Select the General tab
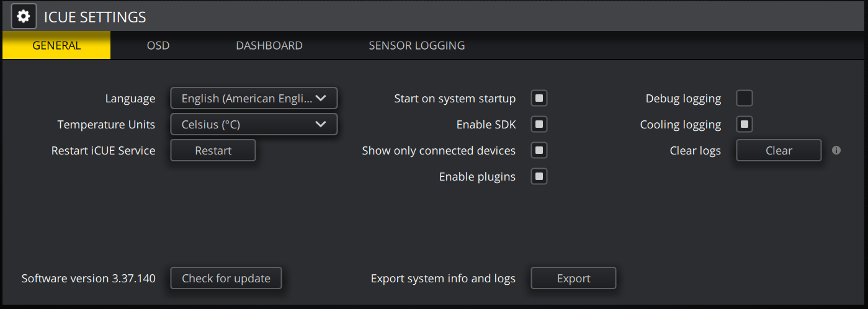The width and height of the screenshot is (868, 309). [x=56, y=45]
